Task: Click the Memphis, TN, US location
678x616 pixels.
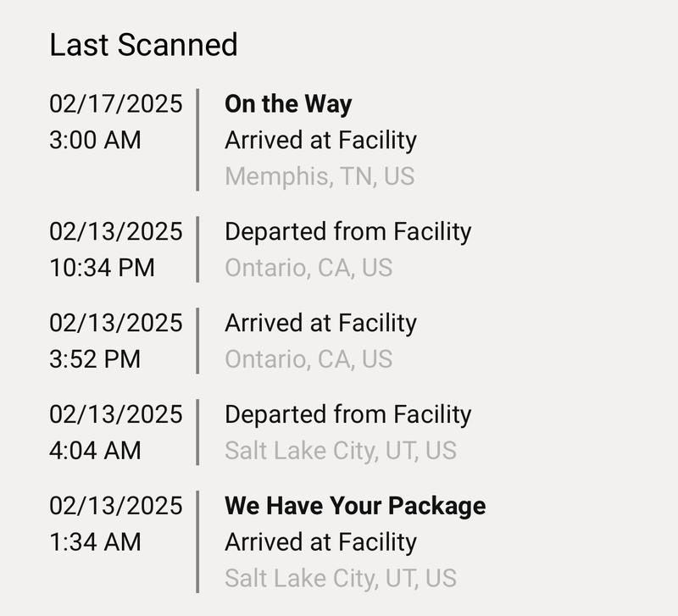Action: pos(320,176)
